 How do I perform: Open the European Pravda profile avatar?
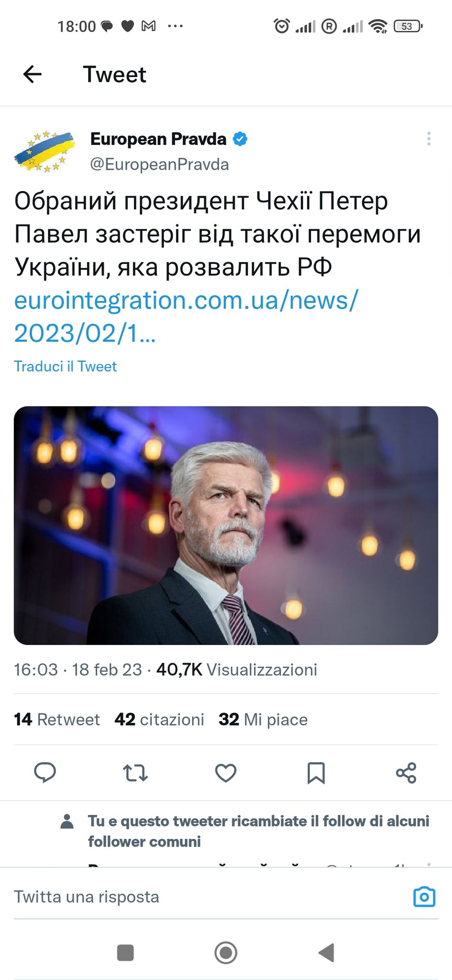pos(45,151)
